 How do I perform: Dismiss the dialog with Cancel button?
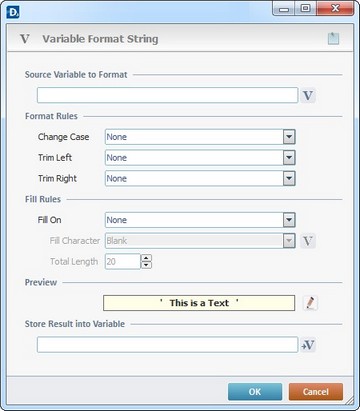(x=316, y=392)
